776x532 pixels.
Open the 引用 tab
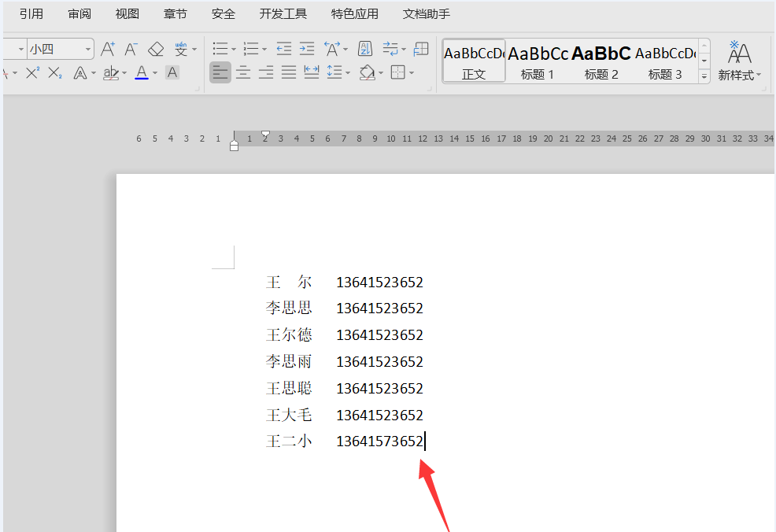[x=31, y=14]
